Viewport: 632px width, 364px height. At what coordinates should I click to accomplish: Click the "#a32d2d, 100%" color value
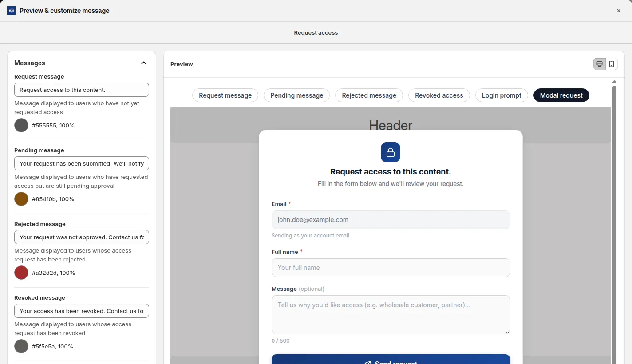(x=53, y=273)
